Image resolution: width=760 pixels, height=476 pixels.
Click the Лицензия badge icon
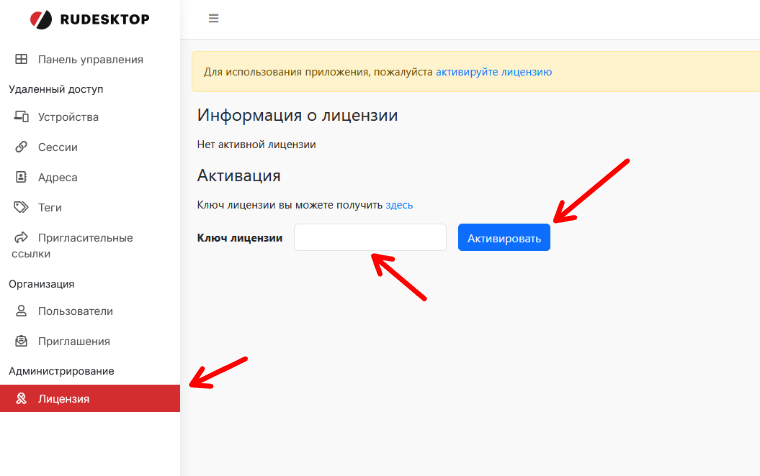point(21,399)
